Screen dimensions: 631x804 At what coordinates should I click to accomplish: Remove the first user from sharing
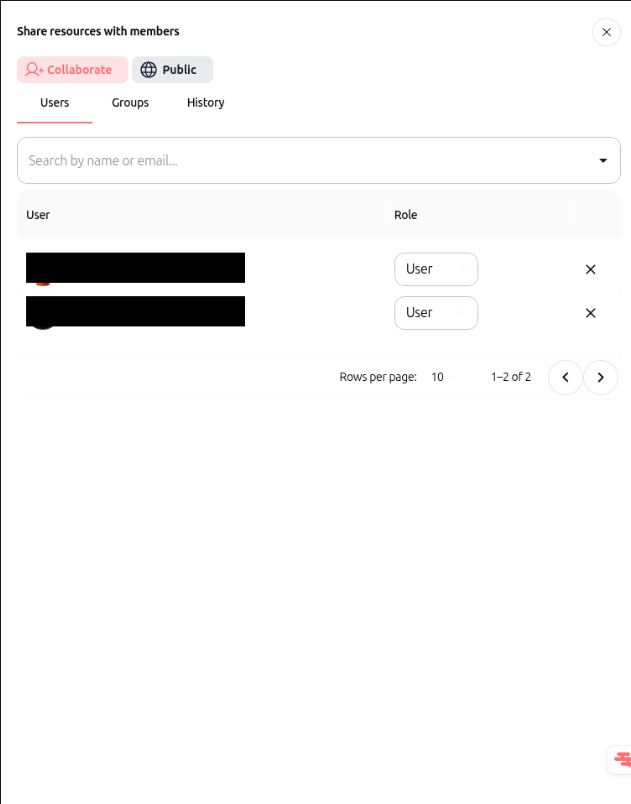pyautogui.click(x=591, y=269)
